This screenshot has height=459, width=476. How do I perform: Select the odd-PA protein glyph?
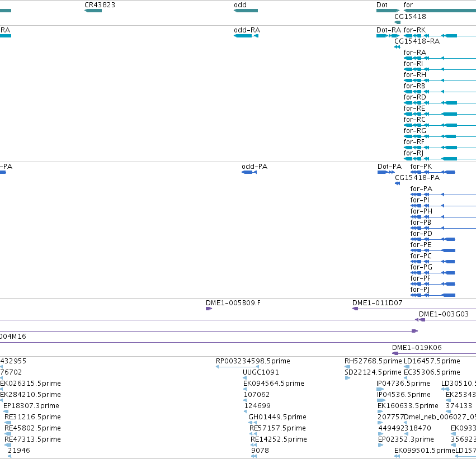(x=249, y=172)
